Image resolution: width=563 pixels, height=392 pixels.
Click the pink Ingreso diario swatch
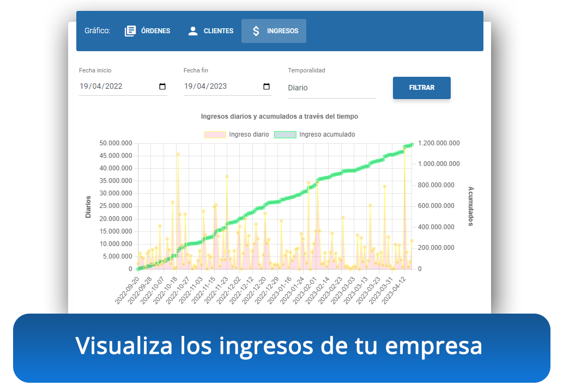[215, 134]
